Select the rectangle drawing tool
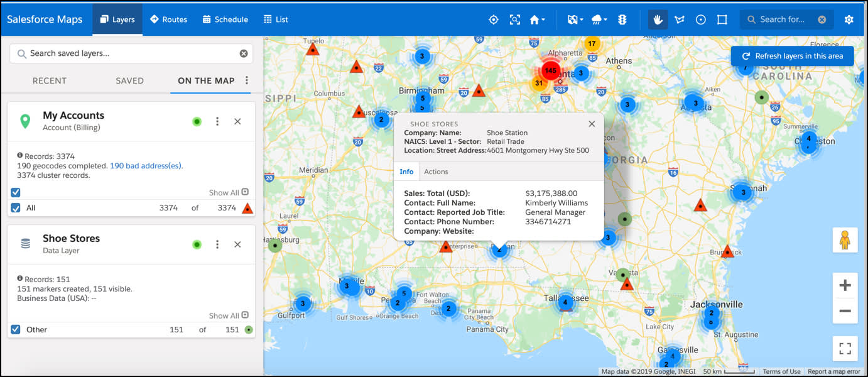The image size is (868, 377). click(x=722, y=19)
